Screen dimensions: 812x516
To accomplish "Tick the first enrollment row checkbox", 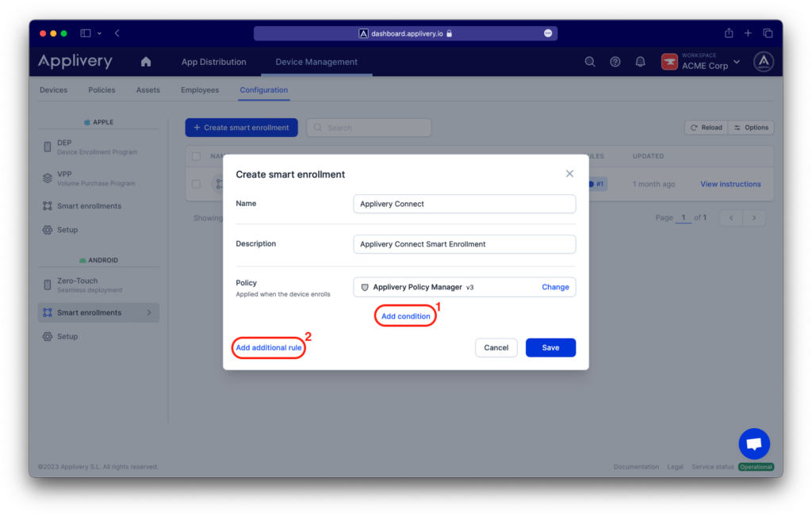I will [197, 184].
